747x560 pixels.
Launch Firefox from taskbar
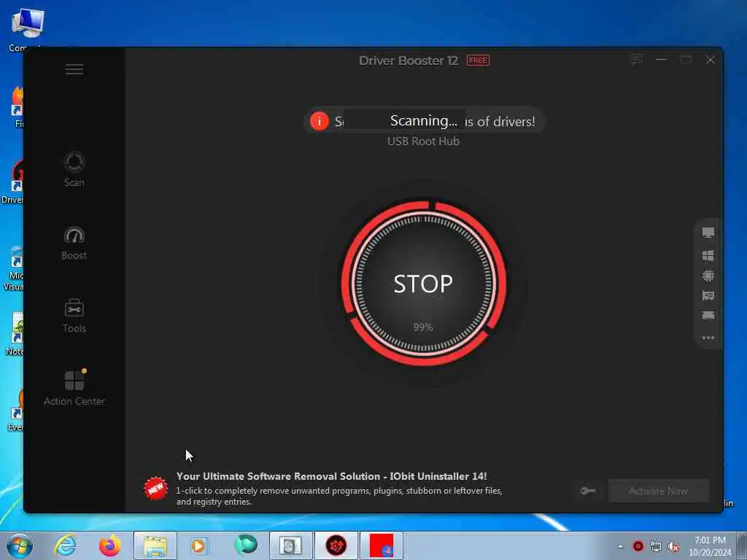point(109,545)
